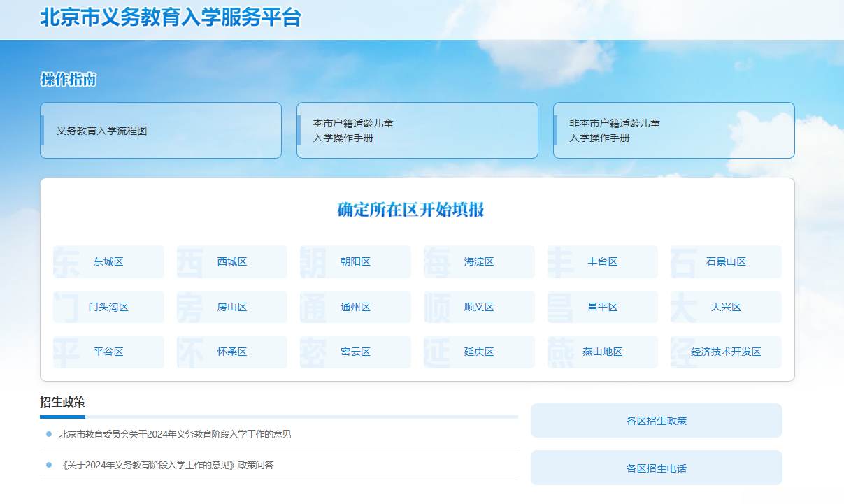Open 本市户籍适龄儿童入学操作手册 card
The image size is (844, 504).
tap(417, 131)
